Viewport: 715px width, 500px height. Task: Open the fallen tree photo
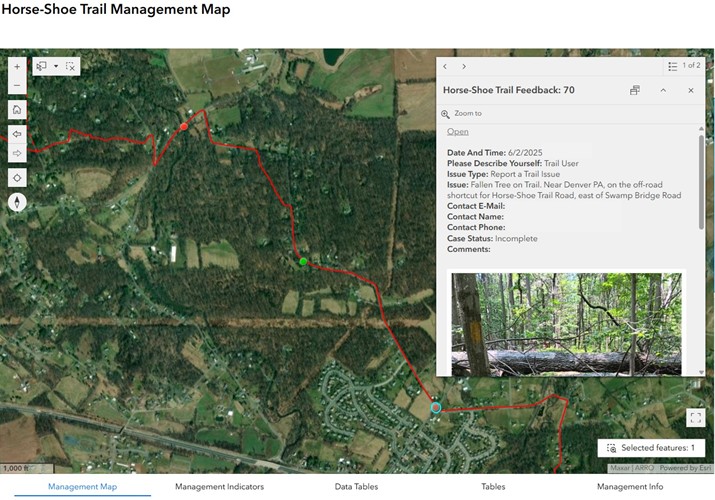click(566, 324)
